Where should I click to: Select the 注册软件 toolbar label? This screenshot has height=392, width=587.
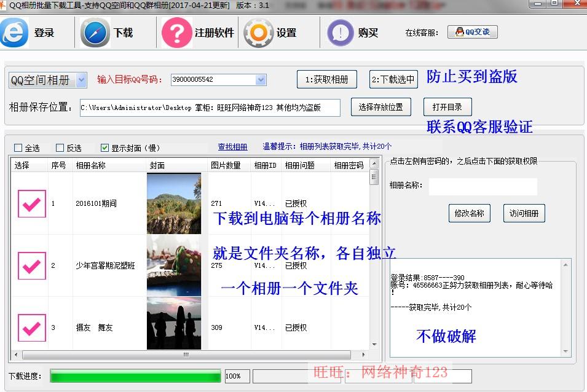coord(214,33)
